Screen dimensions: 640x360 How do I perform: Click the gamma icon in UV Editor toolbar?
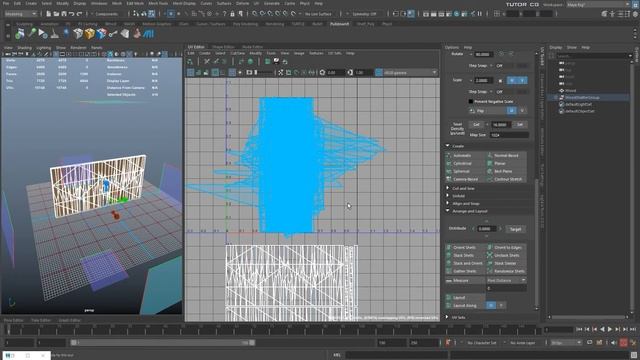pyautogui.click(x=350, y=73)
